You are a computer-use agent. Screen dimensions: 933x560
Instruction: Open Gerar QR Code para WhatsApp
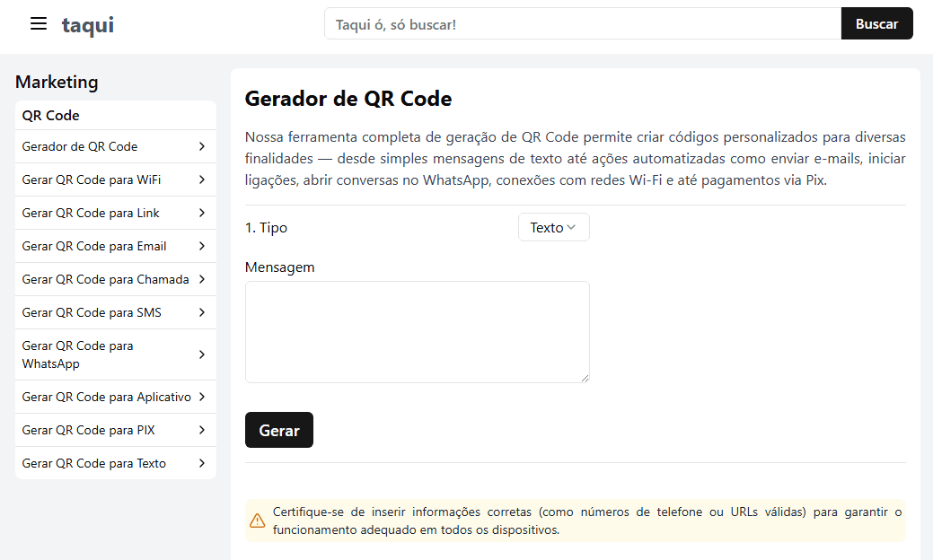pyautogui.click(x=116, y=354)
